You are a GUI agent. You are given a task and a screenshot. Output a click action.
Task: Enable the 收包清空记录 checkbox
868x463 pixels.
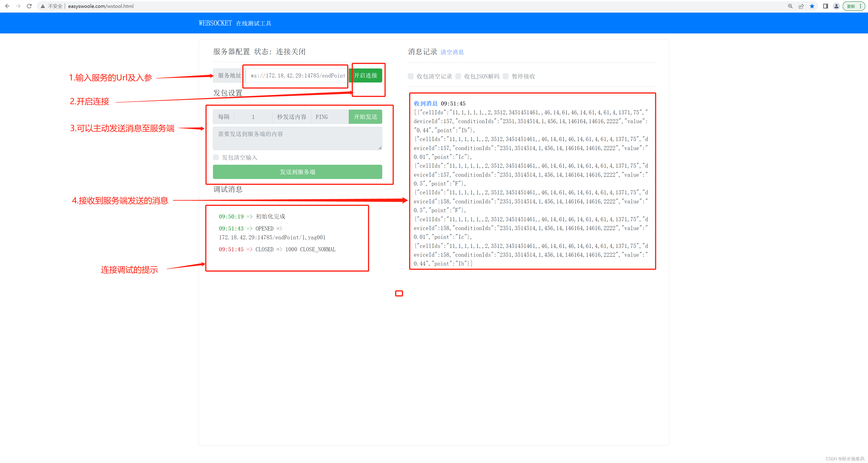click(411, 76)
